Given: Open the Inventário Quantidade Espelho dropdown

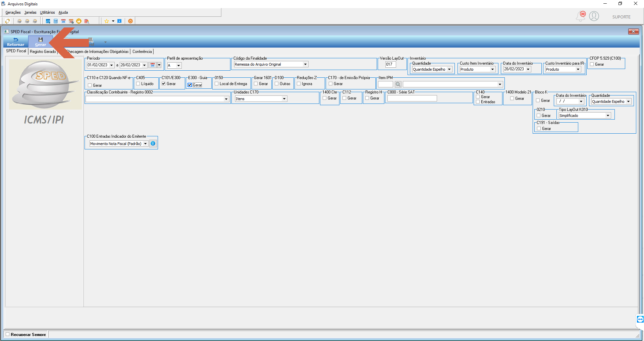Looking at the screenshot, I should coord(449,69).
